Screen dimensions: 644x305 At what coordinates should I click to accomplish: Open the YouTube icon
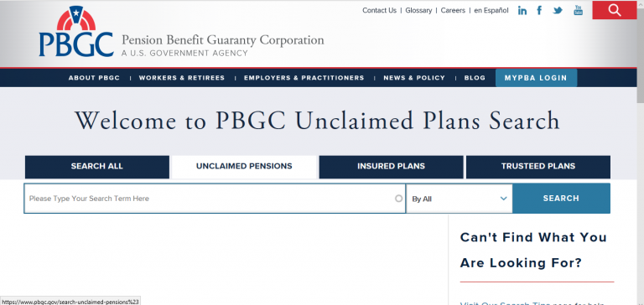(579, 10)
